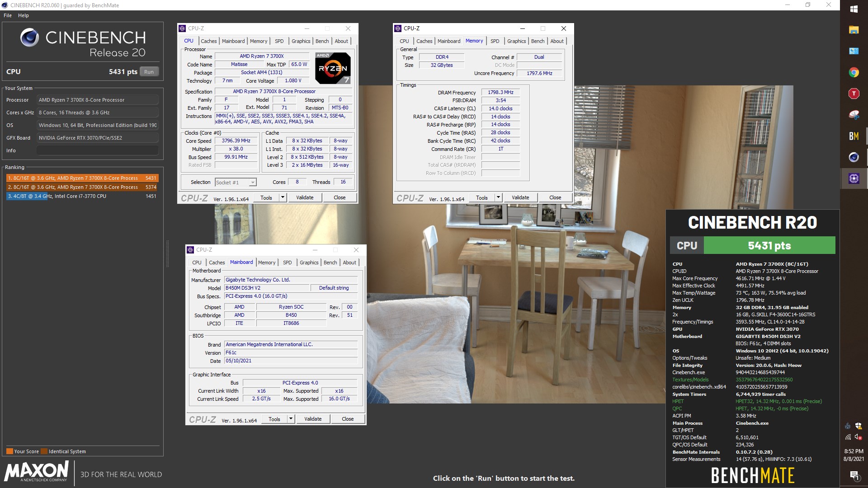The height and width of the screenshot is (488, 868).
Task: Open Bench tab in CPU-tab CPU-Z window
Action: [322, 41]
